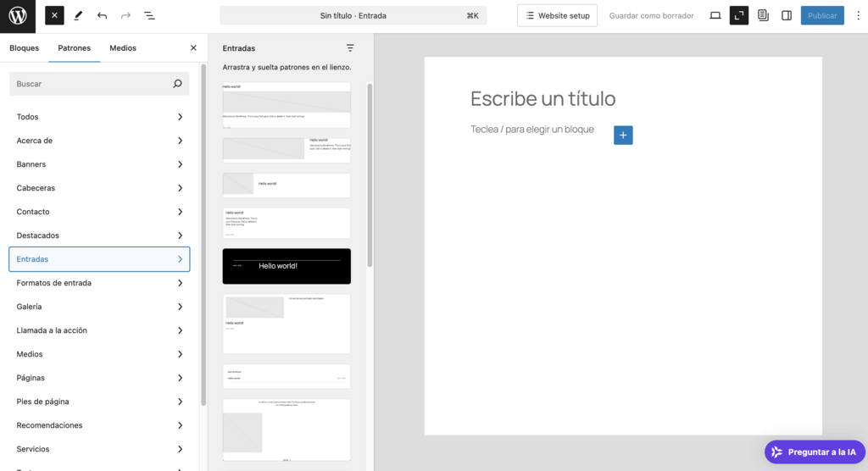The height and width of the screenshot is (471, 868).
Task: Switch to the Bloques tab
Action: pos(25,48)
